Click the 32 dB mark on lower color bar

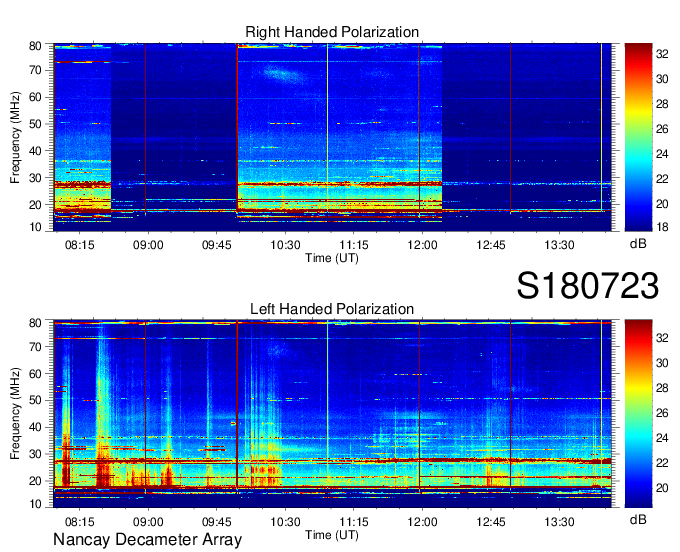pyautogui.click(x=662, y=338)
